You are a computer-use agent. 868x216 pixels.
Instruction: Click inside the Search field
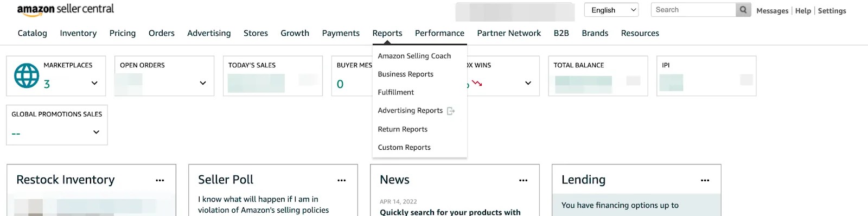point(694,10)
